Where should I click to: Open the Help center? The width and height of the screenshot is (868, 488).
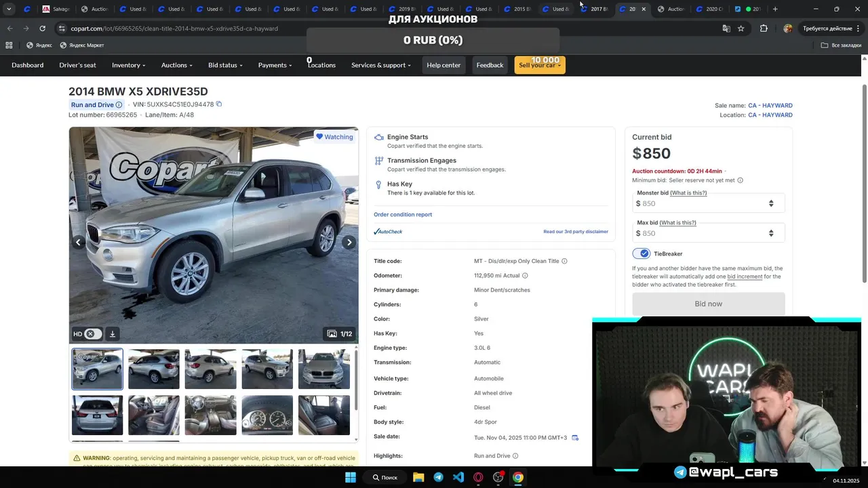pyautogui.click(x=443, y=65)
